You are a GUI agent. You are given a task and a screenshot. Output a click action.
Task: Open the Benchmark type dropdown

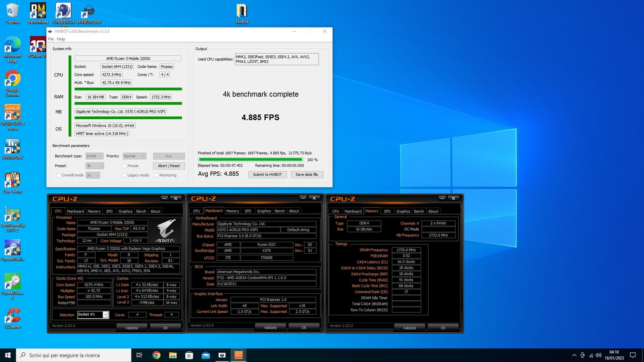click(94, 156)
